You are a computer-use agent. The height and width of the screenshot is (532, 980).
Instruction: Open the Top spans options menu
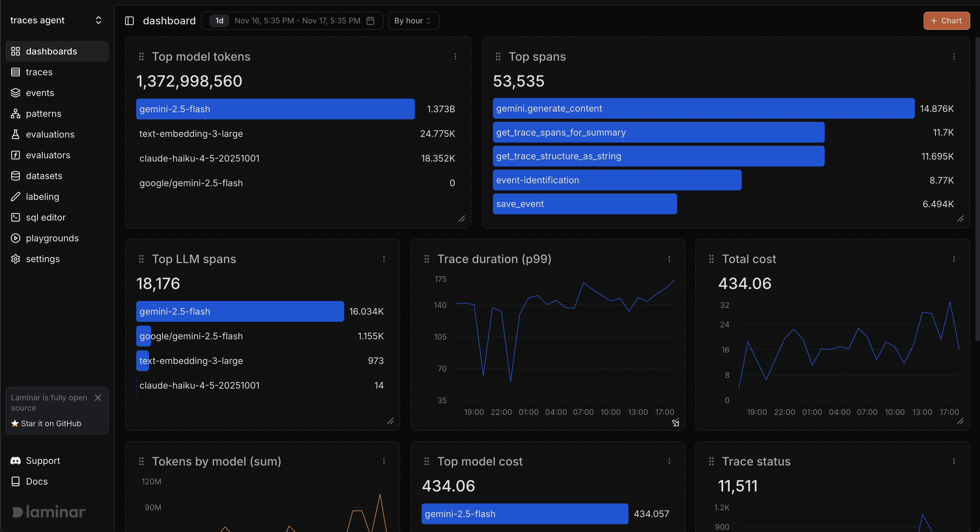pos(954,56)
